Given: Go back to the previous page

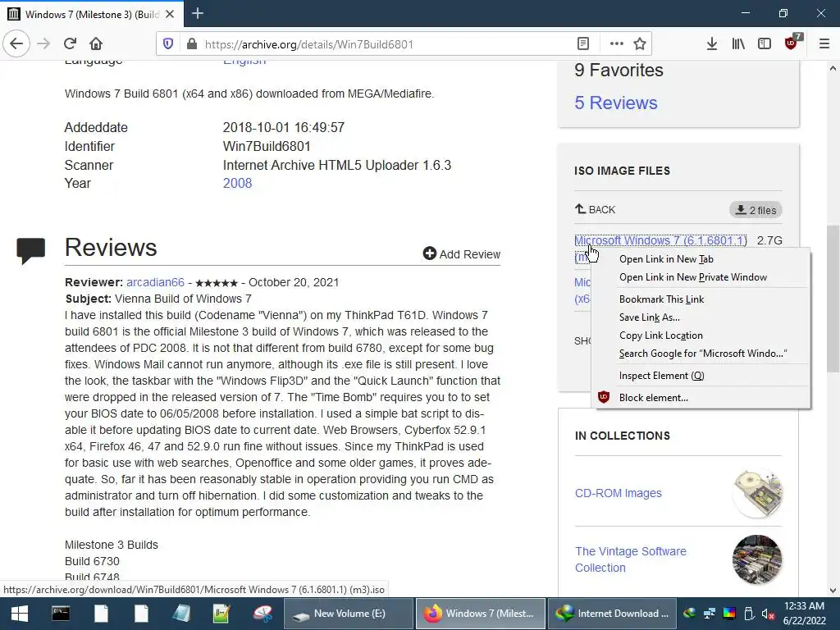Looking at the screenshot, I should [16, 43].
